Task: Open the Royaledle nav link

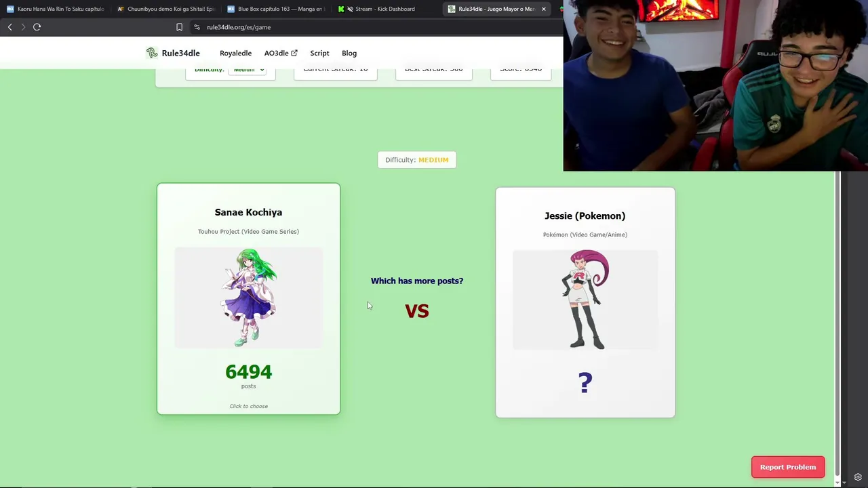Action: point(235,53)
